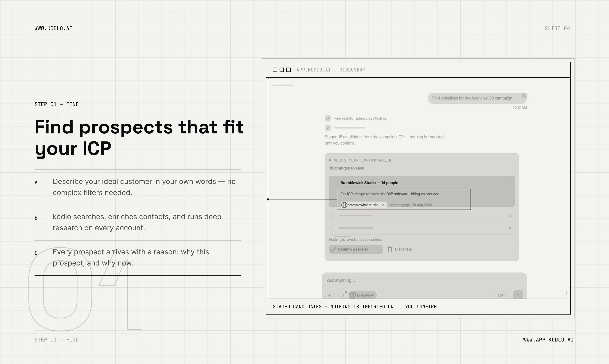Open the EN language selector
Image resolution: width=609 pixels, height=364 pixels.
click(x=500, y=295)
